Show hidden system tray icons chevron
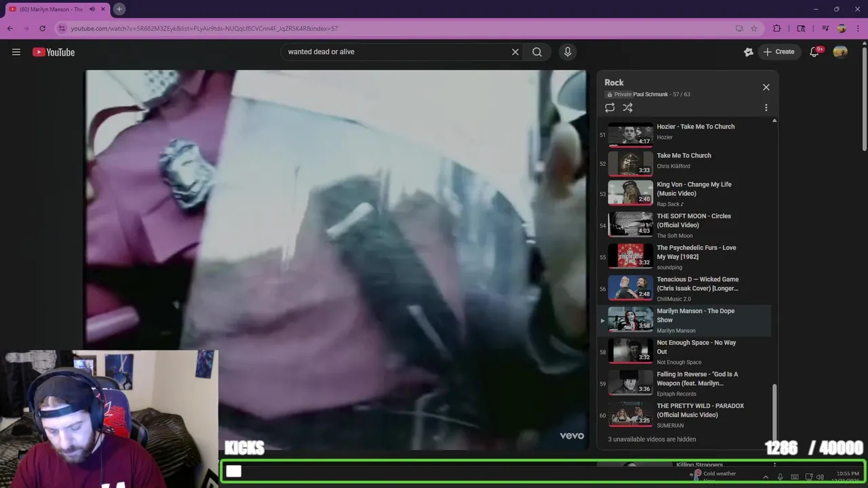 766,477
